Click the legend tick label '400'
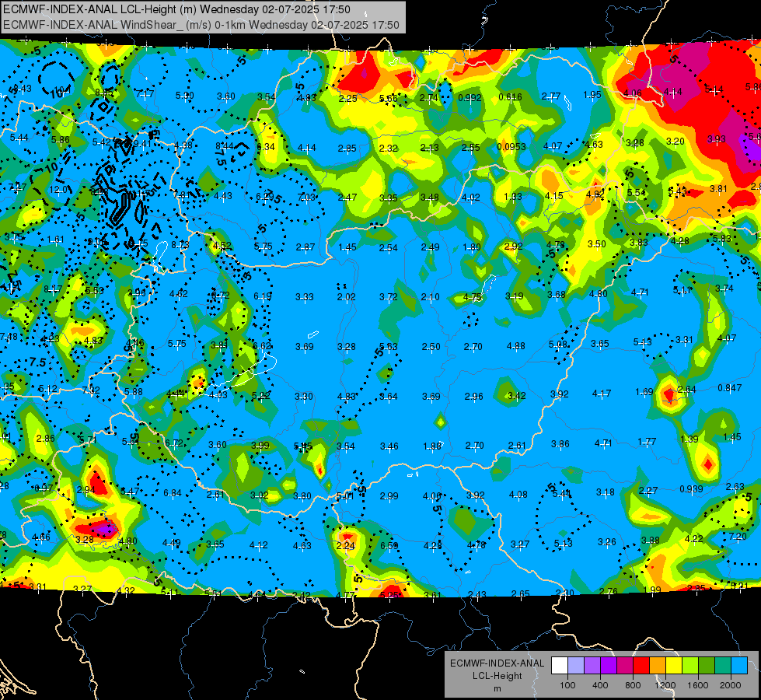761x700 pixels. point(600,685)
